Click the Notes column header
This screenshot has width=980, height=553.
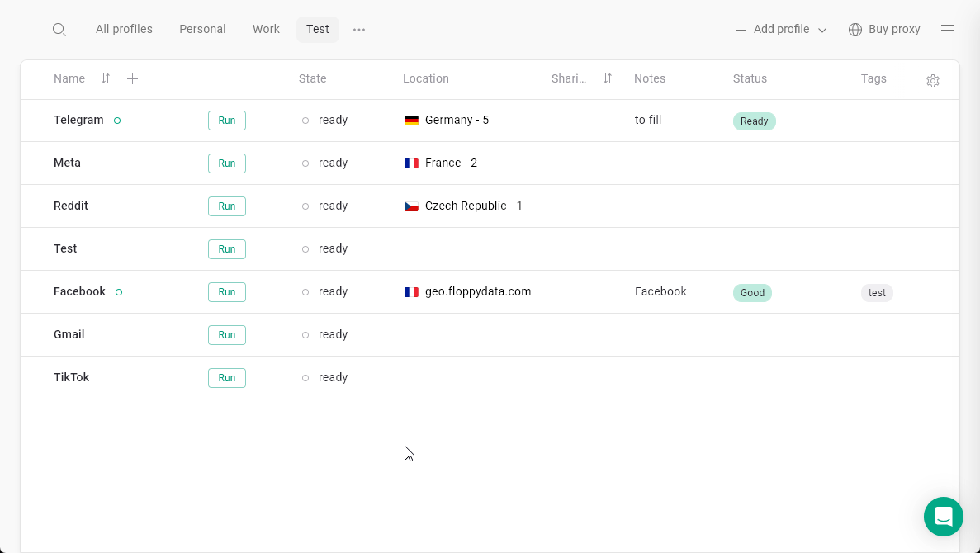click(x=650, y=78)
